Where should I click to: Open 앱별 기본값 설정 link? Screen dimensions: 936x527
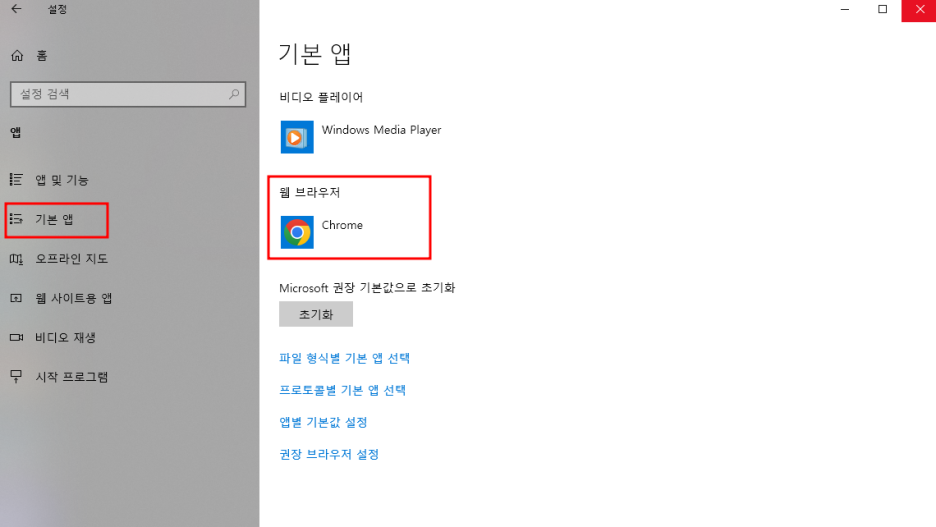pyautogui.click(x=323, y=423)
